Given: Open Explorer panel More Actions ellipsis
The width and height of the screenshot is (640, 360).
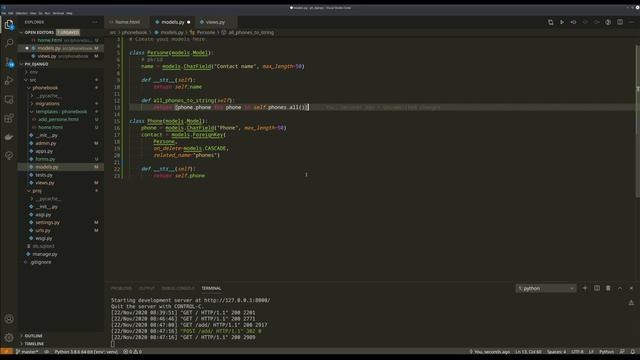Looking at the screenshot, I should tap(95, 22).
